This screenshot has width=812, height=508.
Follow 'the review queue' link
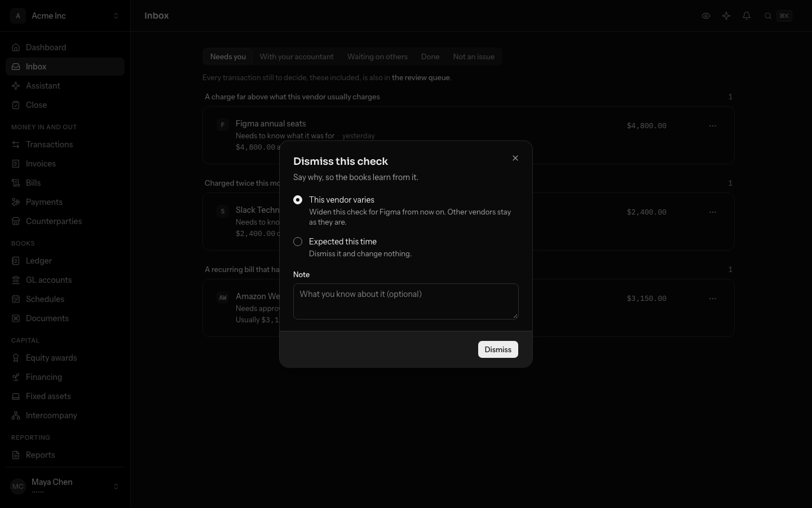[421, 78]
